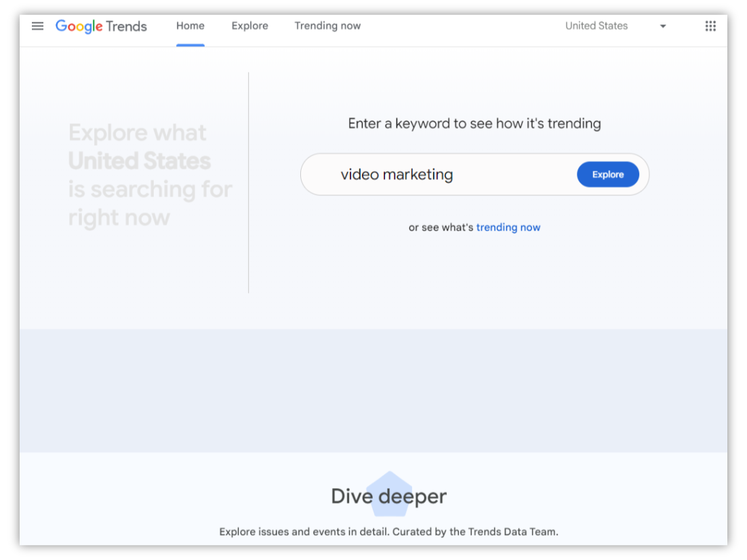Open the United States region selector

point(597,26)
